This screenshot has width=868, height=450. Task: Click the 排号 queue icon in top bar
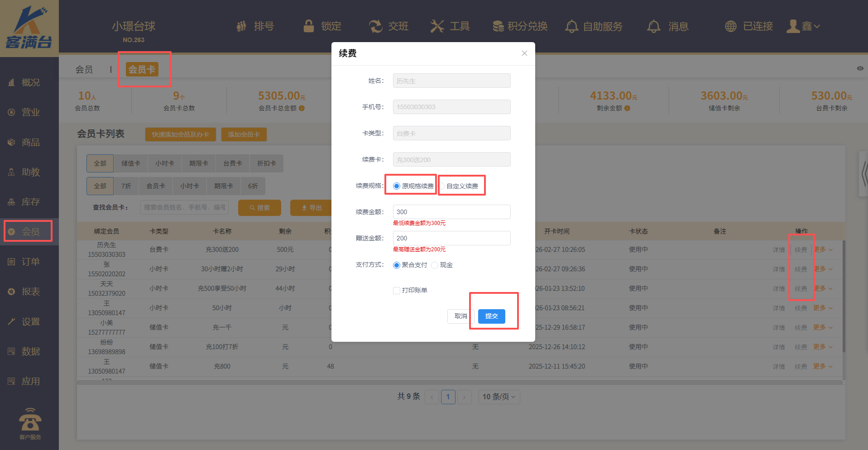tap(242, 26)
